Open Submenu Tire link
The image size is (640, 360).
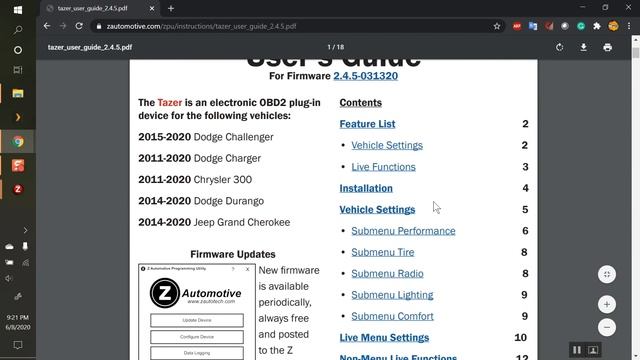click(x=383, y=252)
